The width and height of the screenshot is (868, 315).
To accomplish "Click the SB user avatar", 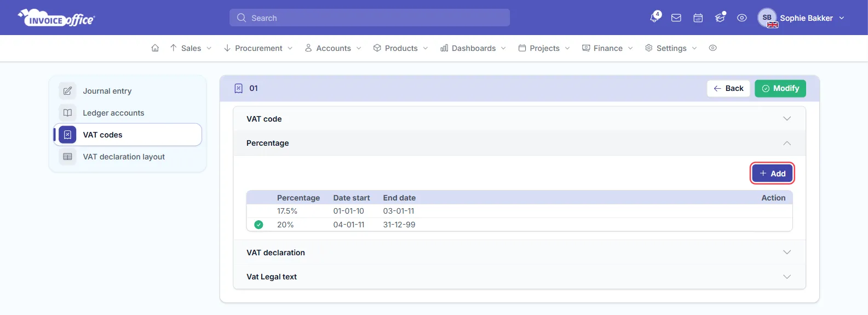I will 767,18.
